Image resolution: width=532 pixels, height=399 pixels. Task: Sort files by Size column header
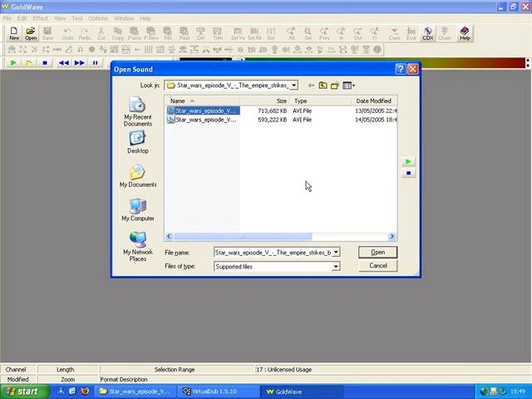click(x=264, y=101)
